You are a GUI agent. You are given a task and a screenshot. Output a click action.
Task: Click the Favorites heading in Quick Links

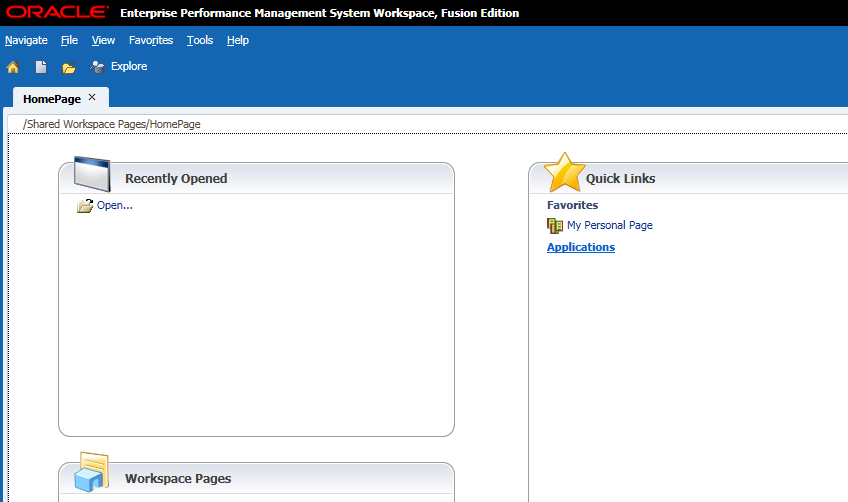click(x=572, y=205)
